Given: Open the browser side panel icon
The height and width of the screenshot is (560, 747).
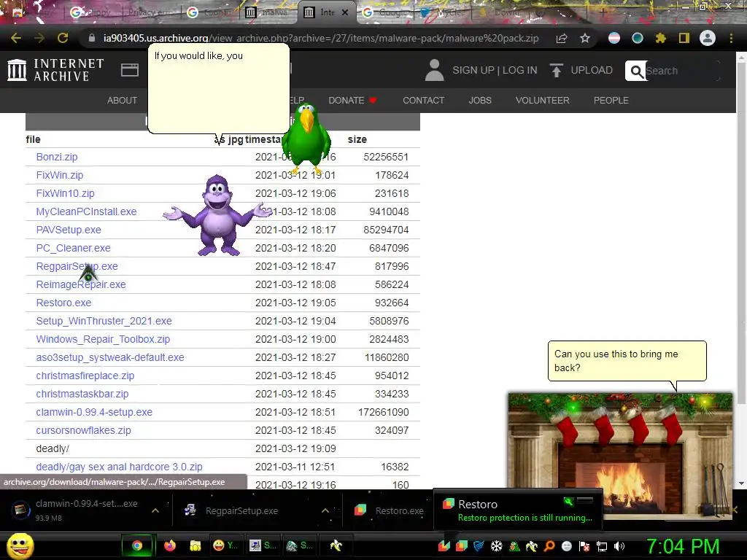Looking at the screenshot, I should [x=684, y=38].
